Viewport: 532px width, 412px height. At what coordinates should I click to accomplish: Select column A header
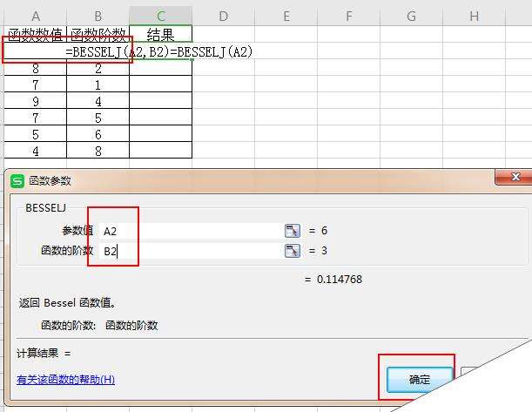[36, 16]
